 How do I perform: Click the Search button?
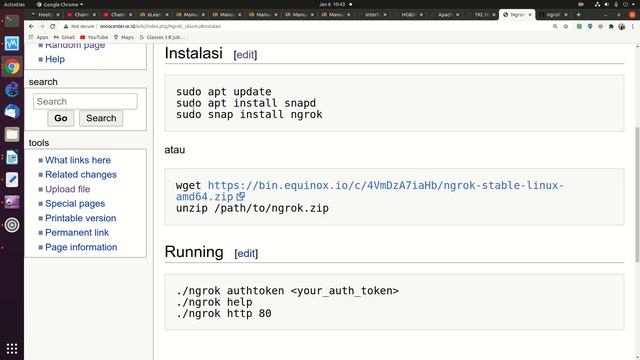[x=101, y=118]
